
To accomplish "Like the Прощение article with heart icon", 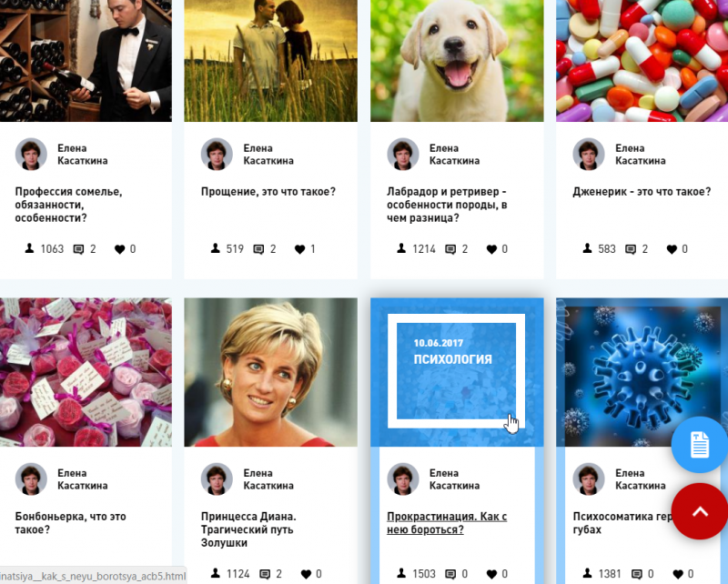I will click(x=300, y=249).
